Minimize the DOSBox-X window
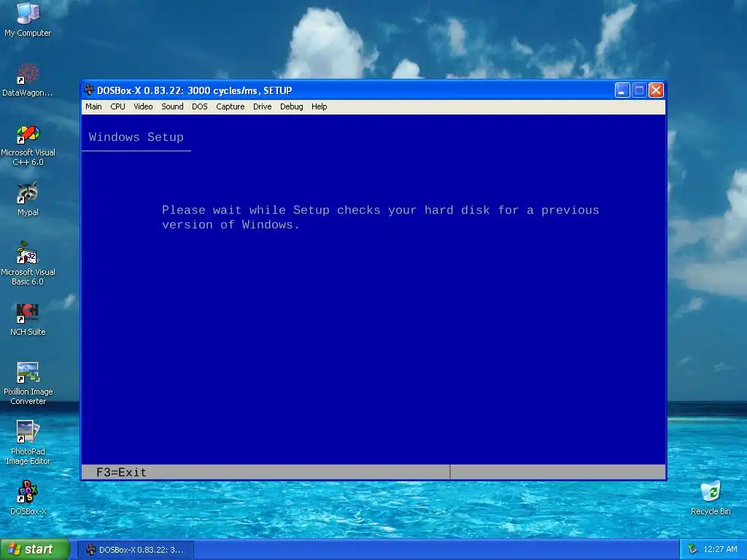Image resolution: width=747 pixels, height=560 pixels. point(622,90)
